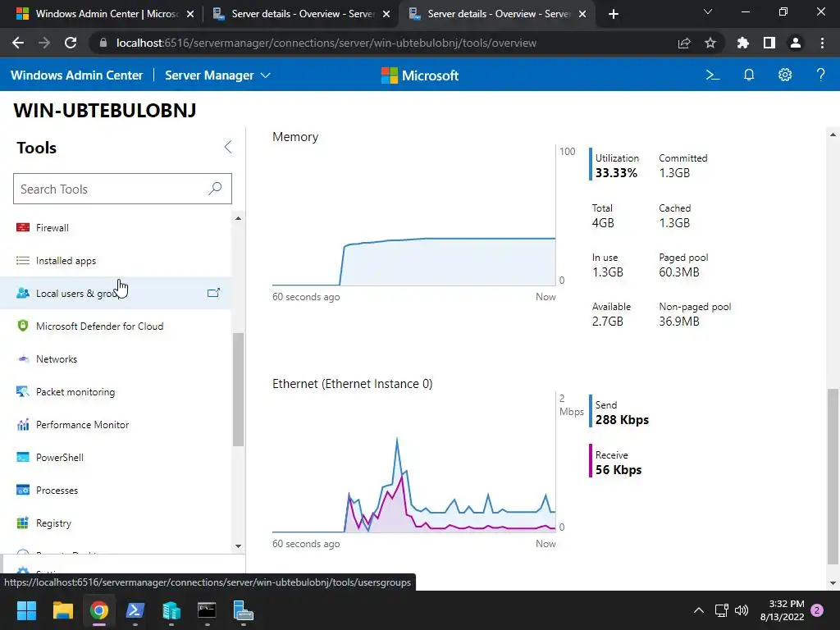
Task: Open network status tray icon
Action: pos(721,610)
